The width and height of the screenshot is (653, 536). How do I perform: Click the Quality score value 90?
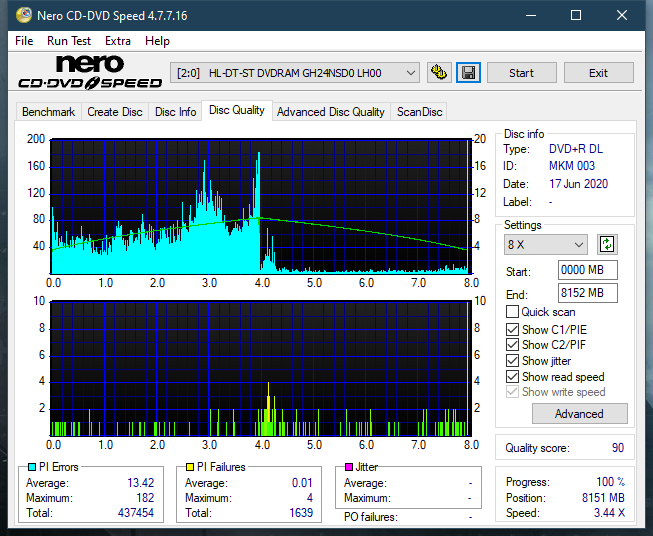pos(618,448)
